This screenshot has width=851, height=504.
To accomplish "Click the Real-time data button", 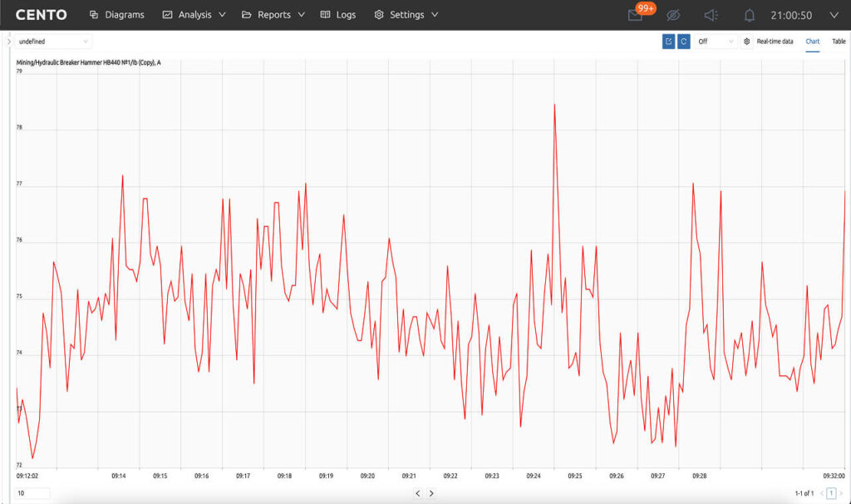I will (775, 42).
